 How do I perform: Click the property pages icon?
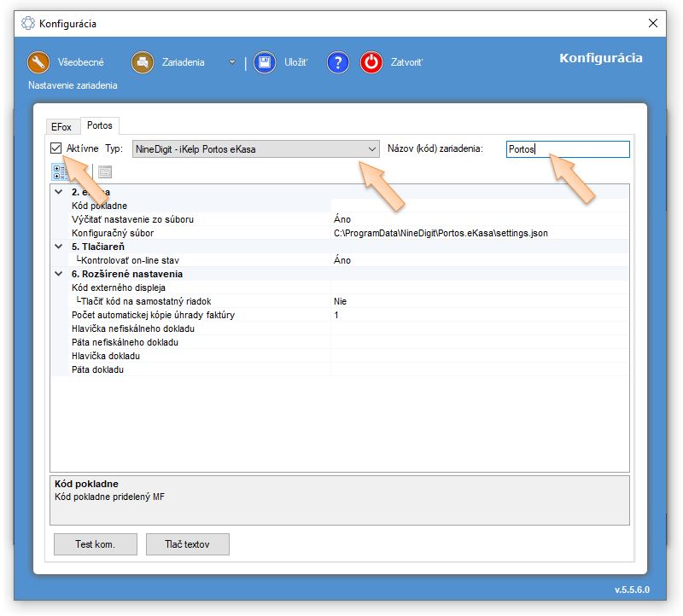[x=104, y=171]
